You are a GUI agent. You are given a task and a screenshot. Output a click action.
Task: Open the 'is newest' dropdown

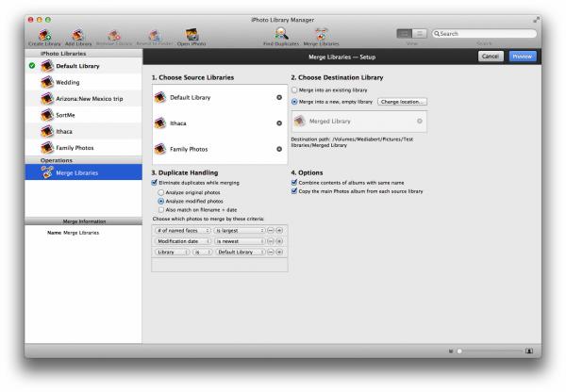240,241
